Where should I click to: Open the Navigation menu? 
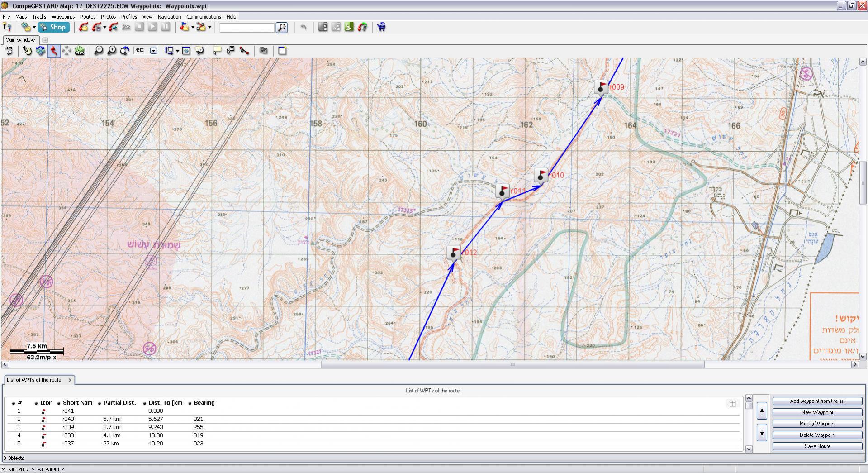tap(169, 17)
